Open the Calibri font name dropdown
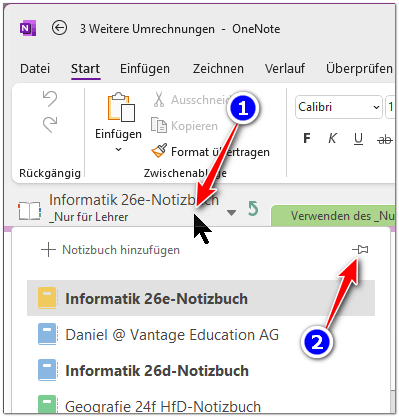This screenshot has width=399, height=417. tap(376, 107)
